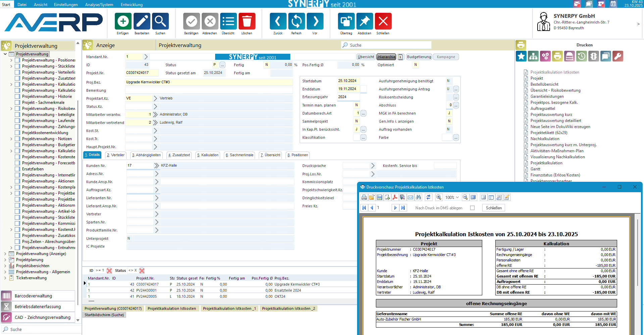Click the Budgetierung button
Screen dimensions: 644x335
click(x=419, y=57)
